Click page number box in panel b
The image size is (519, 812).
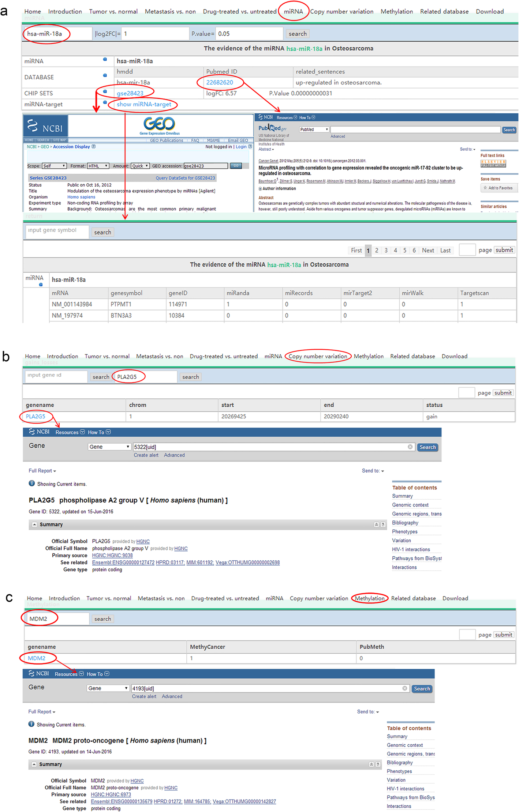point(467,392)
